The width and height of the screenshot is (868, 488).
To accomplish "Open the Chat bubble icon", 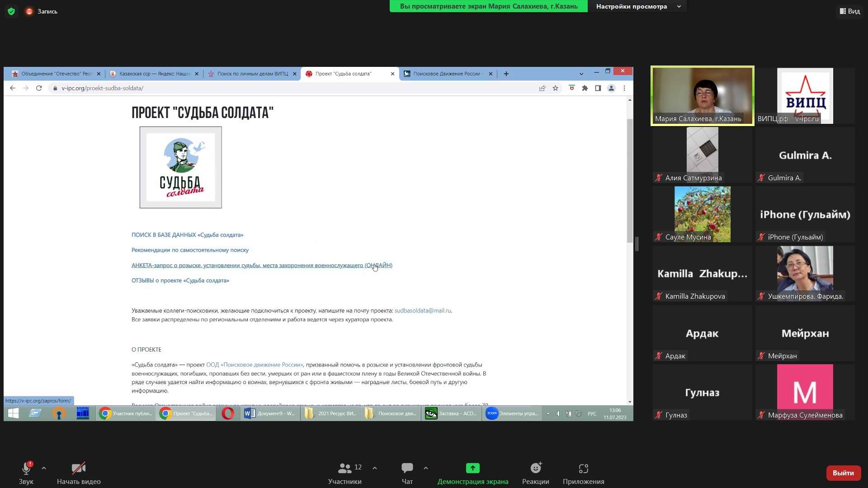I will [407, 468].
